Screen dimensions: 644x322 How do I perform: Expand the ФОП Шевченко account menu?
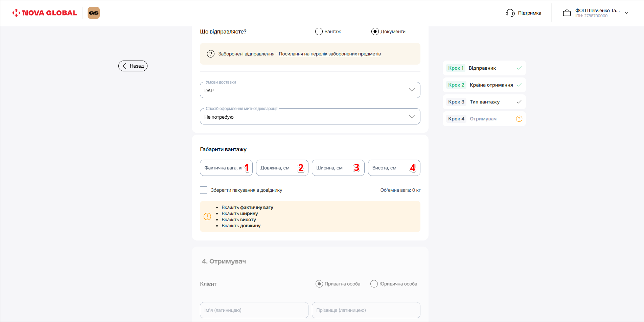pyautogui.click(x=626, y=13)
